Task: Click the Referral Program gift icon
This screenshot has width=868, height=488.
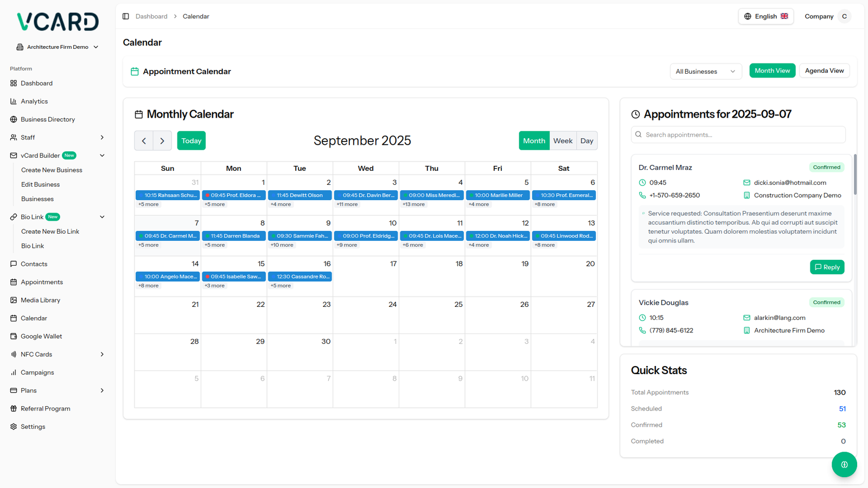Action: 14,409
